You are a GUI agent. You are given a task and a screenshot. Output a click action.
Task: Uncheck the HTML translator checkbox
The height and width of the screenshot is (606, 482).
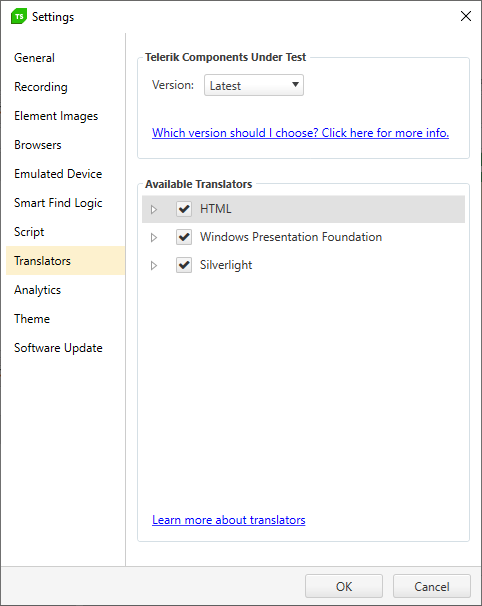tap(184, 209)
